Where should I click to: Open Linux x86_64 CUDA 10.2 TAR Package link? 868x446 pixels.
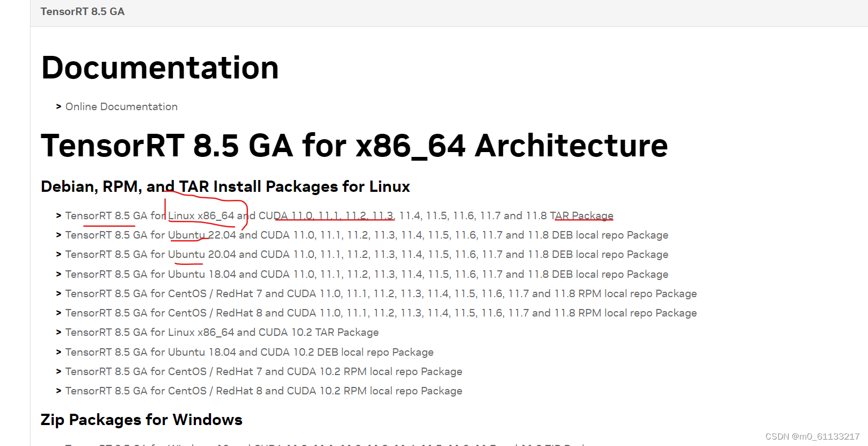tap(222, 332)
